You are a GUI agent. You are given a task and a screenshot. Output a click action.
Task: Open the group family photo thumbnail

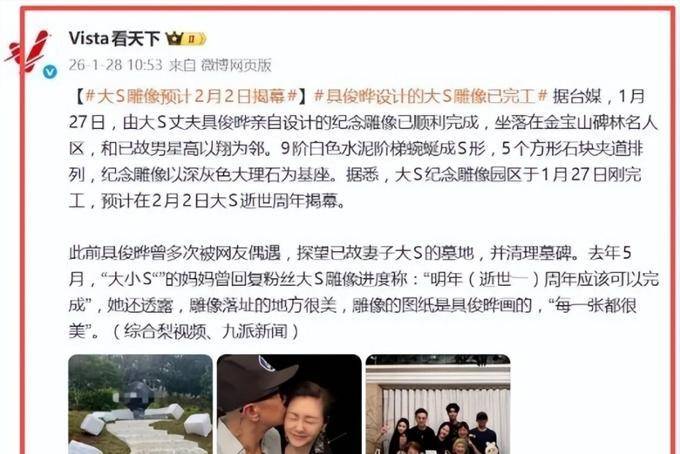438,404
